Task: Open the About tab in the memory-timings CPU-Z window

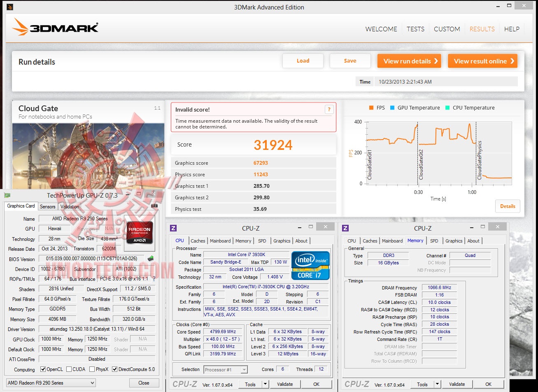Action: [473, 241]
